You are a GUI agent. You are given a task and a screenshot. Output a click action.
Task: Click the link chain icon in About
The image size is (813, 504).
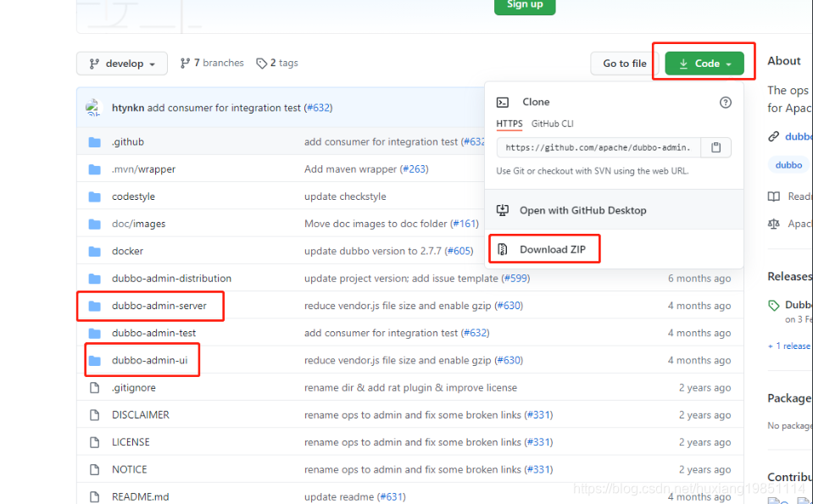pos(774,136)
